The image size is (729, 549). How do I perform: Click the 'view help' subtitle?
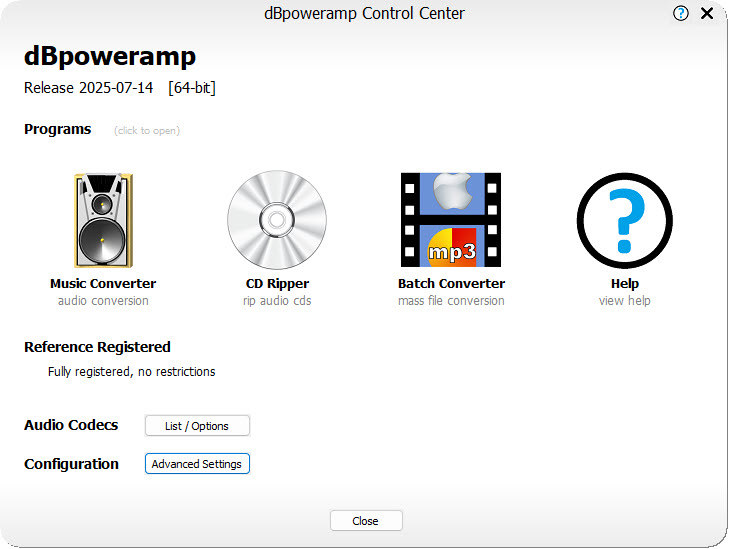[625, 301]
